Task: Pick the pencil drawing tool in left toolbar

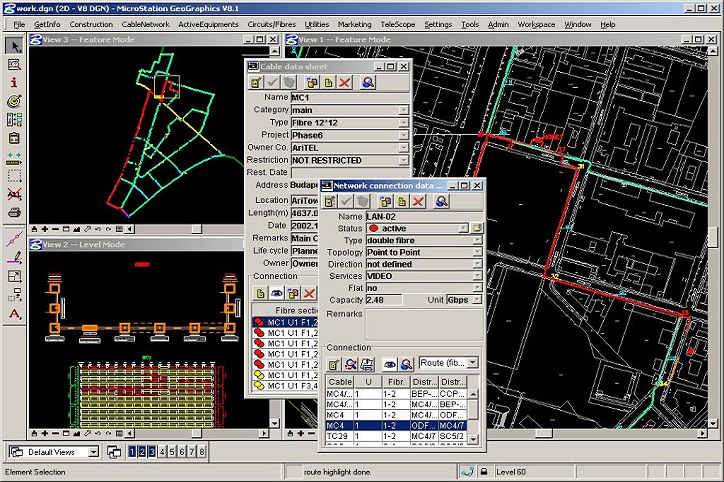Action: click(x=14, y=258)
